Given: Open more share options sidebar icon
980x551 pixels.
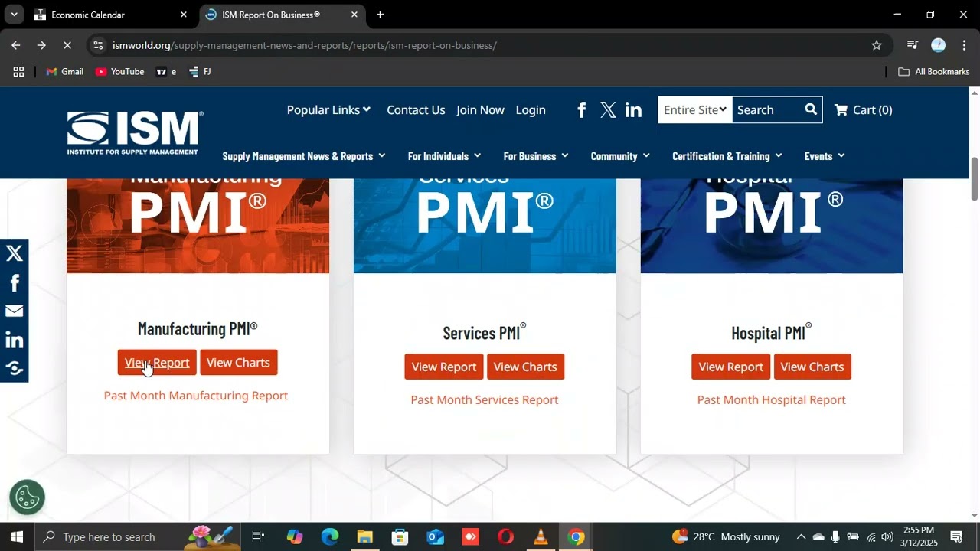Looking at the screenshot, I should [15, 368].
